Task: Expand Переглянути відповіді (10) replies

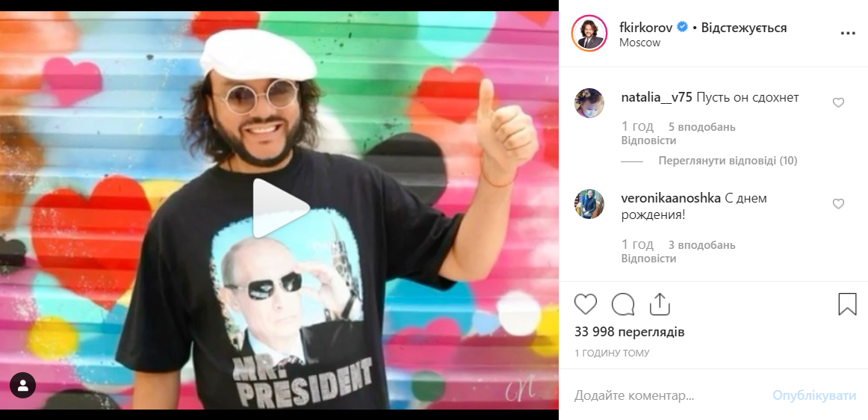Action: tap(728, 161)
